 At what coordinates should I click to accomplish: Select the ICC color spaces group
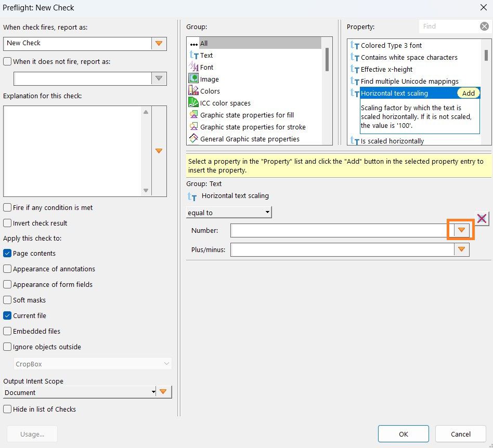coord(225,103)
